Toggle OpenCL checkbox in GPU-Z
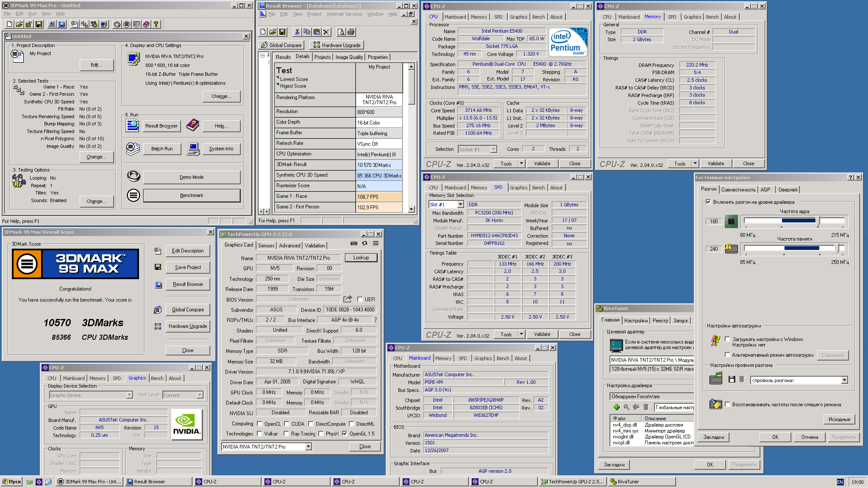The width and height of the screenshot is (868, 488). point(259,424)
